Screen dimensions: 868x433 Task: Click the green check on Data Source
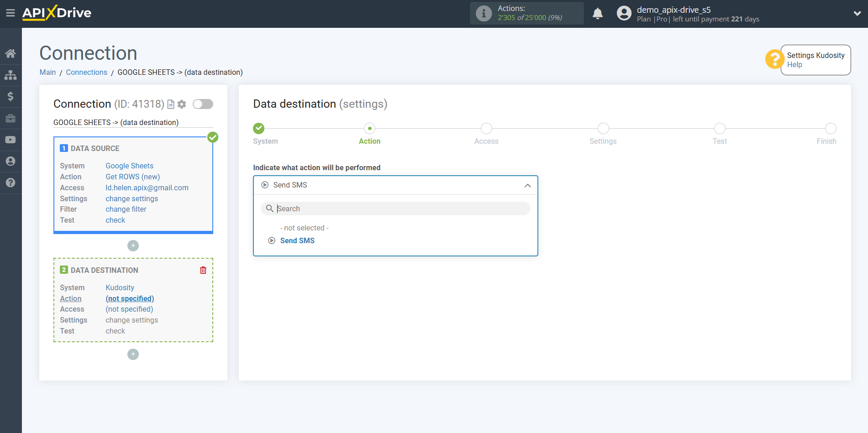(x=213, y=137)
